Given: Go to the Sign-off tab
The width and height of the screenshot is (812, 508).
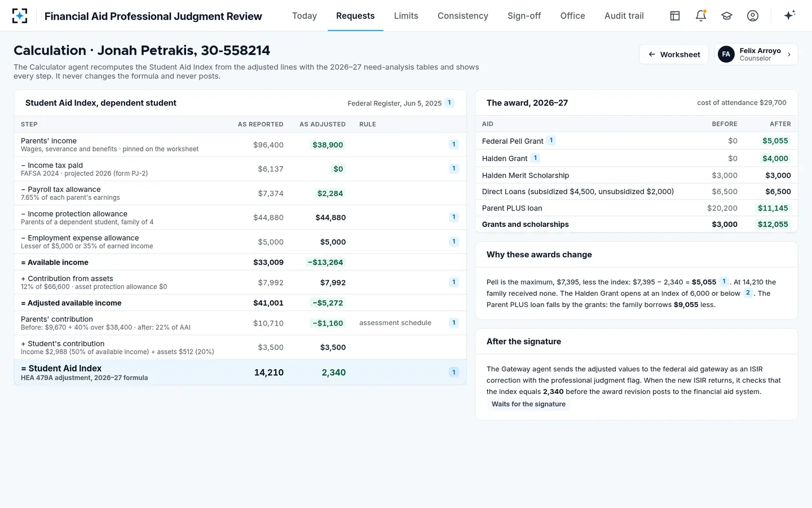Looking at the screenshot, I should click(x=524, y=16).
